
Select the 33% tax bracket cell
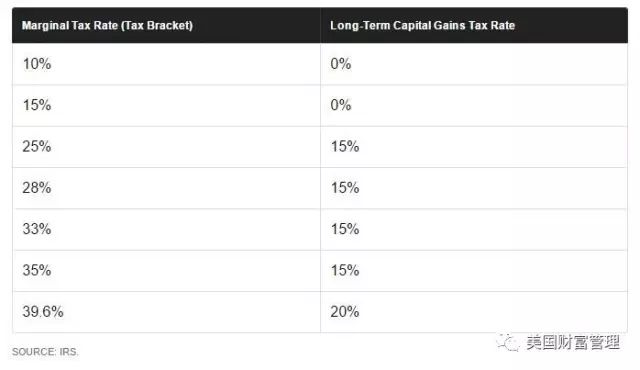tap(167, 229)
